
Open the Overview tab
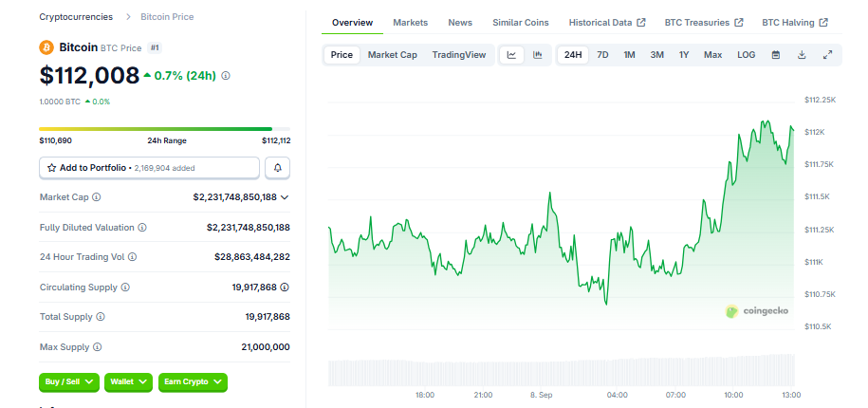(353, 23)
